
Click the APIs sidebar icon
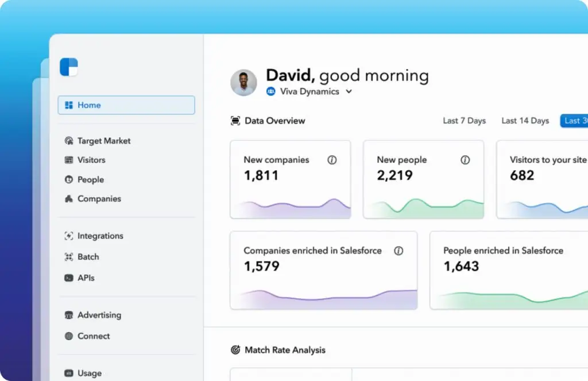[x=69, y=278]
